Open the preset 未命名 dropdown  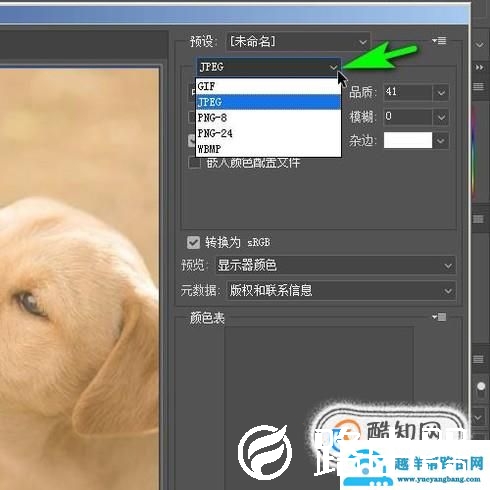tap(298, 42)
